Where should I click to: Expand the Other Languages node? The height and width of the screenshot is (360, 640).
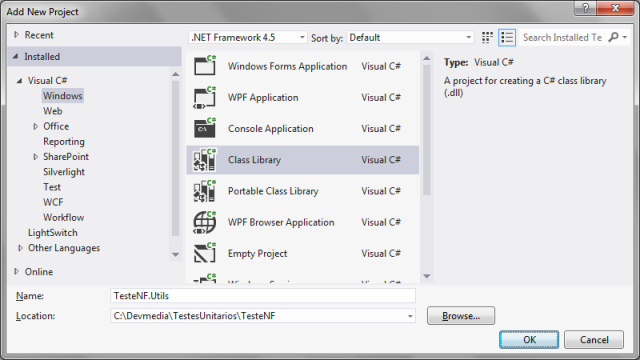coord(20,248)
